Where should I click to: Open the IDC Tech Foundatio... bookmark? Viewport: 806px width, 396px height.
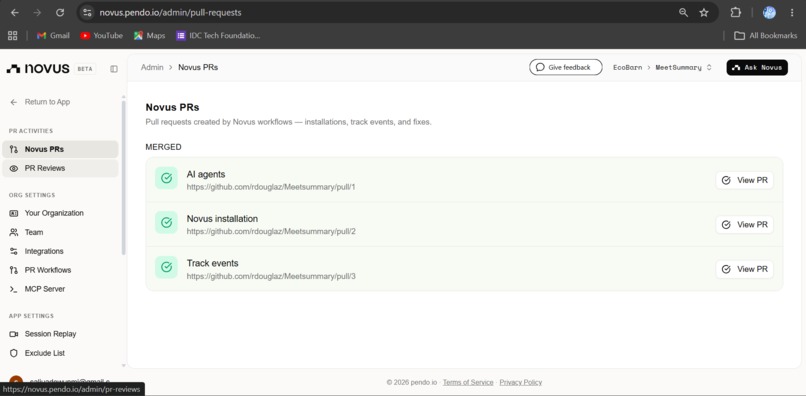218,35
